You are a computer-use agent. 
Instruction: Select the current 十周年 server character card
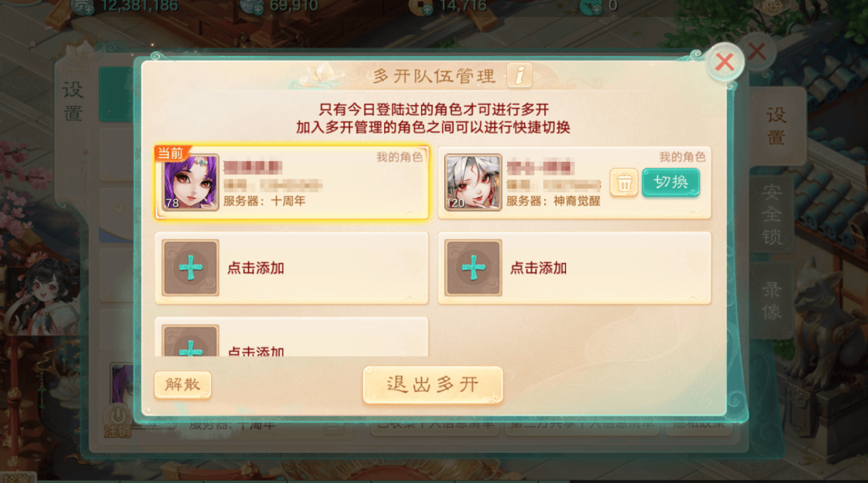pyautogui.click(x=292, y=183)
